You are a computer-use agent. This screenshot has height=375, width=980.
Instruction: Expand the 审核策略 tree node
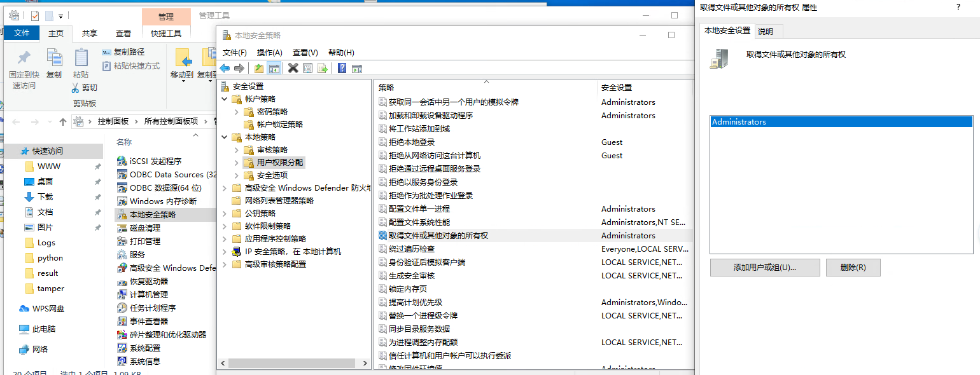pos(236,149)
